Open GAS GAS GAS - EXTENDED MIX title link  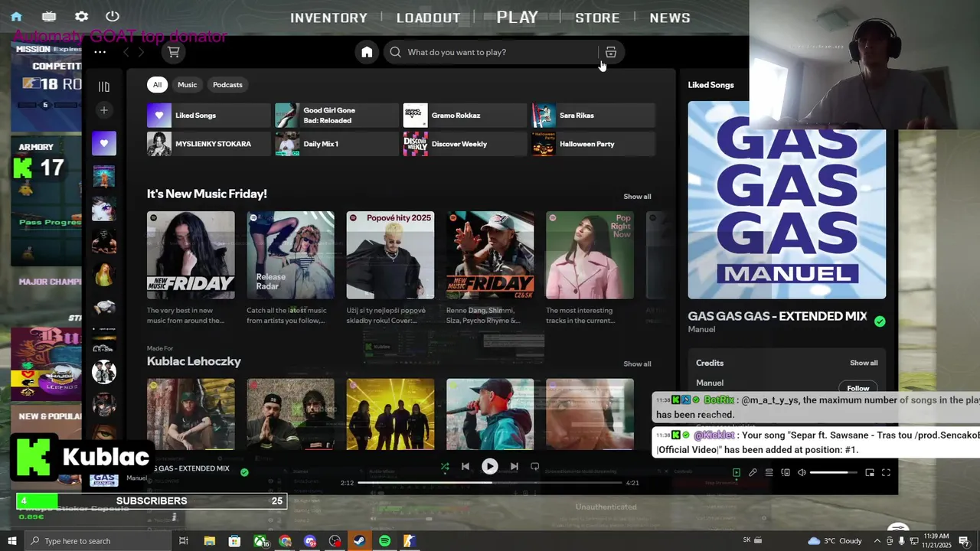coord(777,316)
